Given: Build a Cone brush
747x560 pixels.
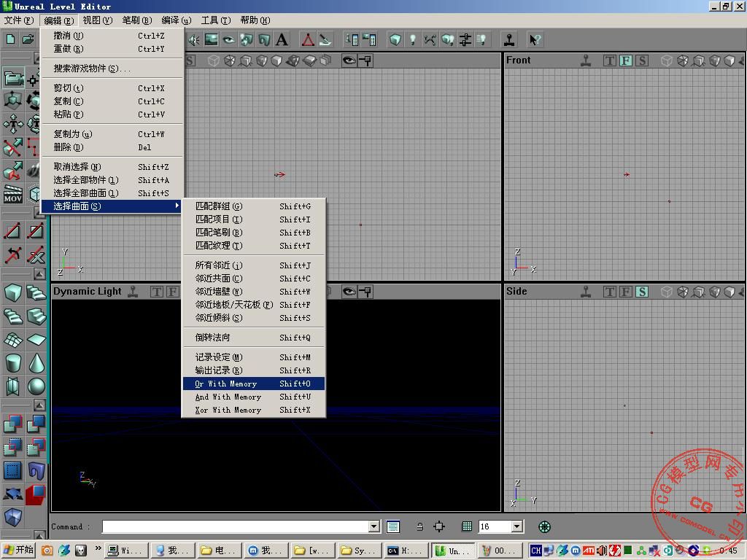Looking at the screenshot, I should point(36,363).
